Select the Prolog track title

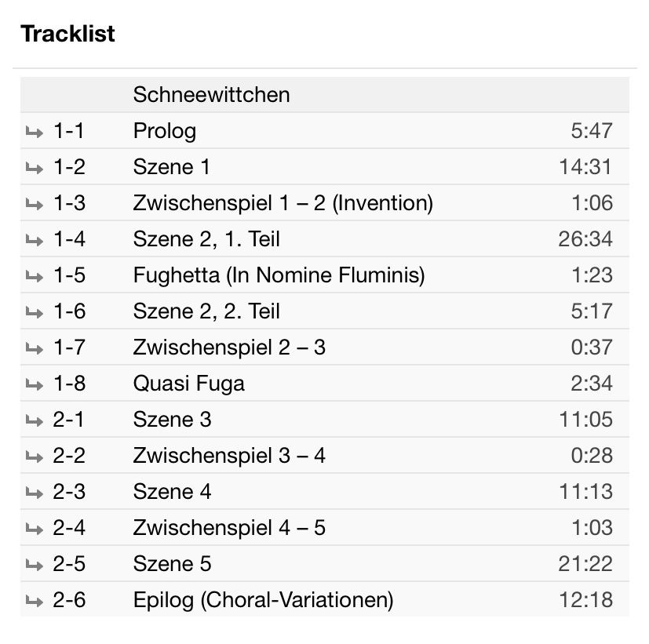point(165,132)
